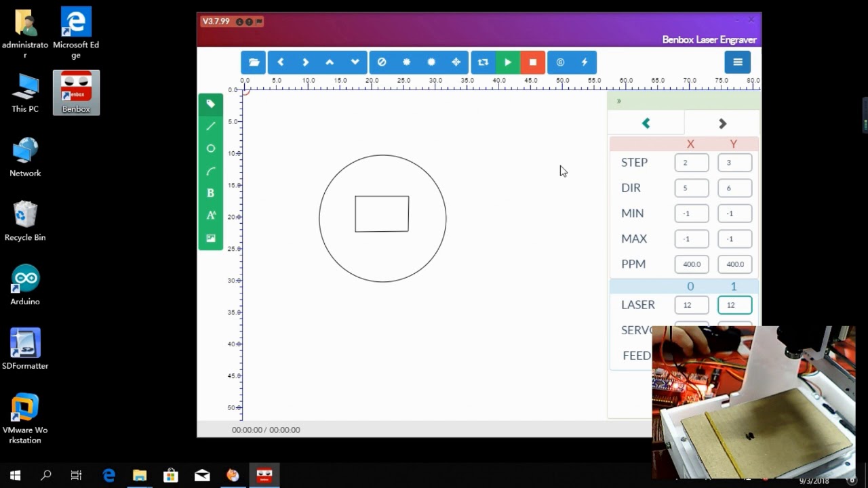Select the administrator folder desktop icon
The image size is (868, 488).
pyautogui.click(x=25, y=33)
